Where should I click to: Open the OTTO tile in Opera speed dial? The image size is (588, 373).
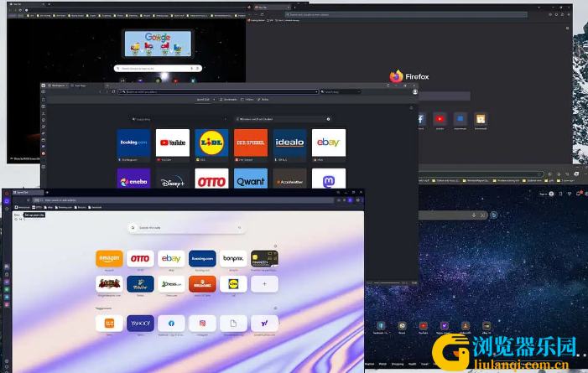(140, 259)
